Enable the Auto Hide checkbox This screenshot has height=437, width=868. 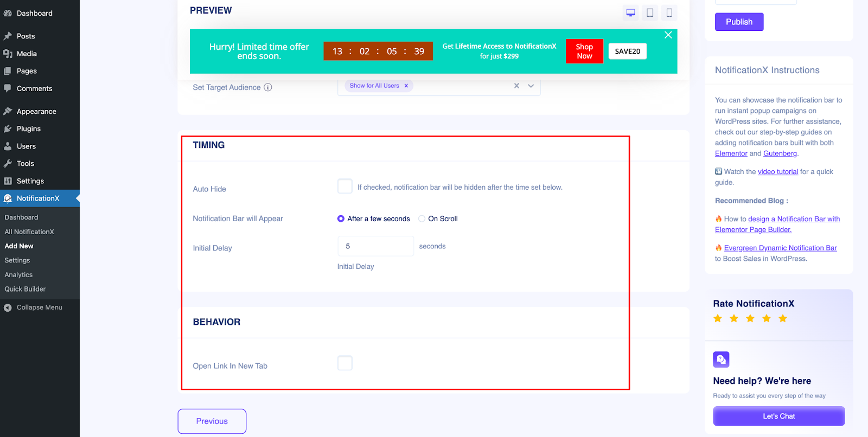(x=345, y=187)
